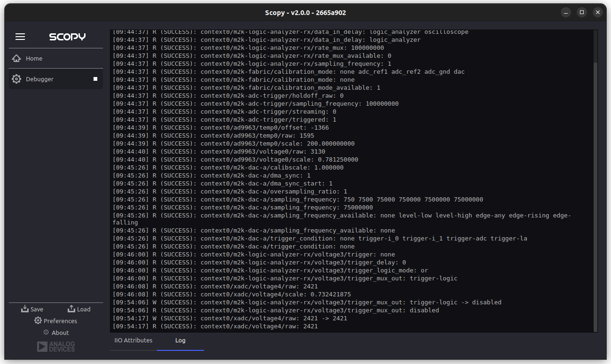
Task: Click log line 'm2k-dac-a/oversampling_ratio: 1'
Action: 230,192
